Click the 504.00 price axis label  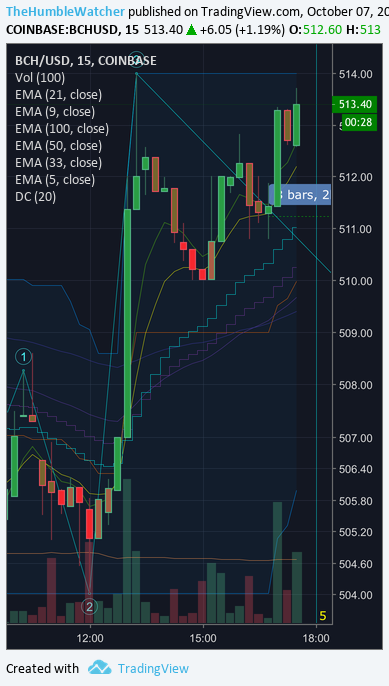356,595
